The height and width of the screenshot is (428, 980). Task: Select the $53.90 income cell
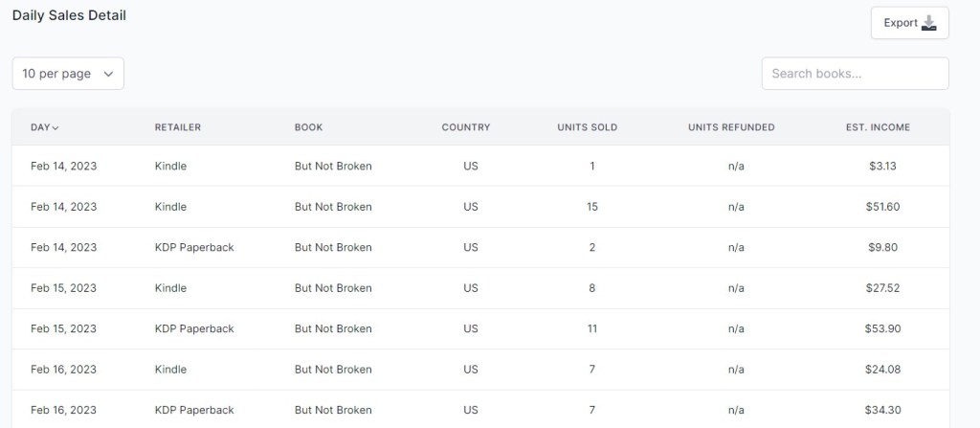coord(883,328)
